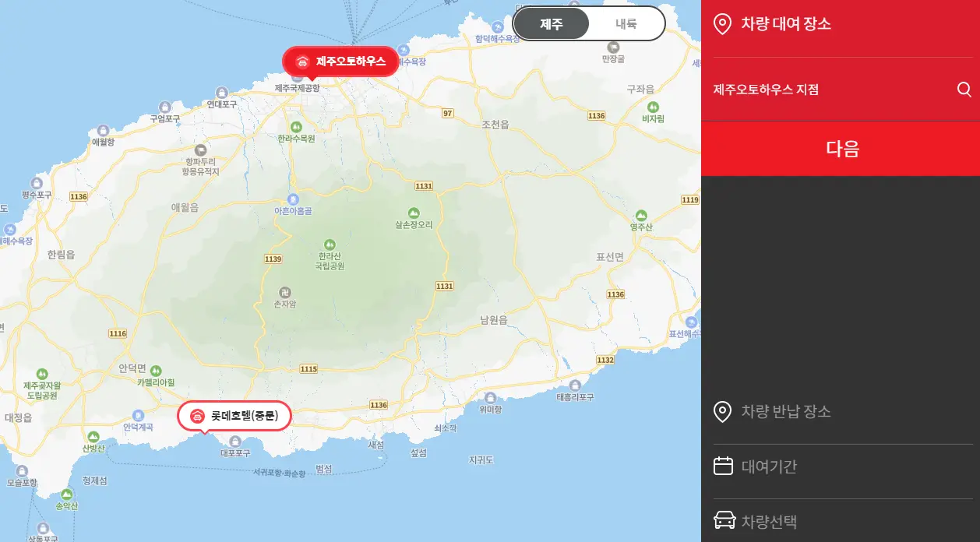This screenshot has height=542, width=980.
Task: Click the pin icon next to 차량 반납 장소
Action: (x=722, y=413)
